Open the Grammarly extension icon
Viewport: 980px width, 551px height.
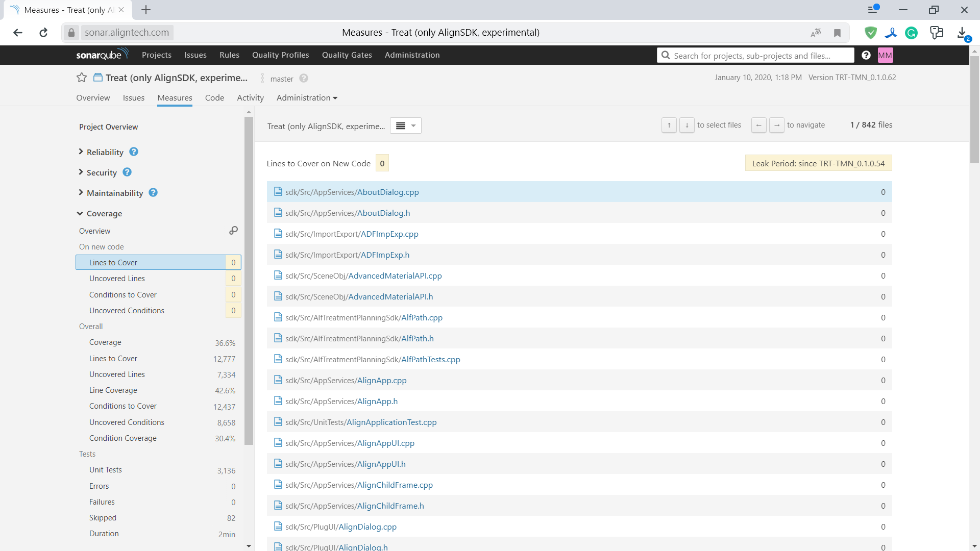click(x=912, y=32)
